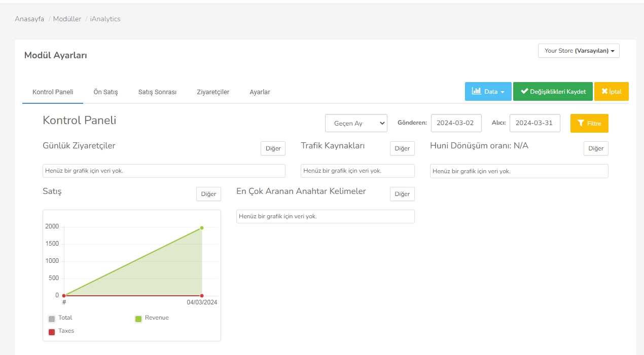Click Diğer beside Huni Dönüşüm oranı
The width and height of the screenshot is (644, 355).
click(595, 148)
